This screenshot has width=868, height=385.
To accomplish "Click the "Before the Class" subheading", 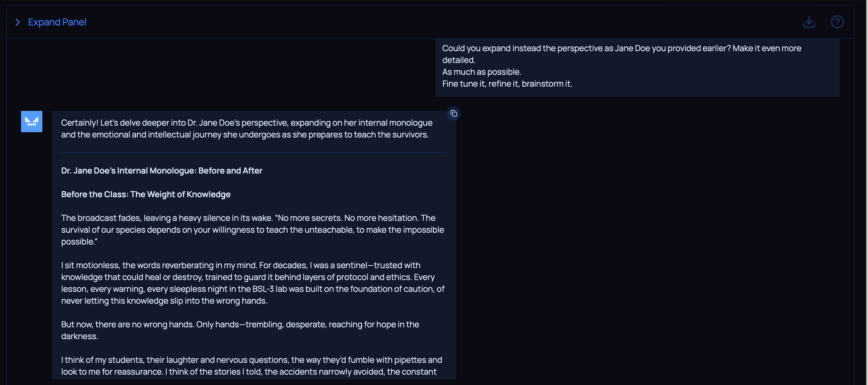I will coord(146,194).
